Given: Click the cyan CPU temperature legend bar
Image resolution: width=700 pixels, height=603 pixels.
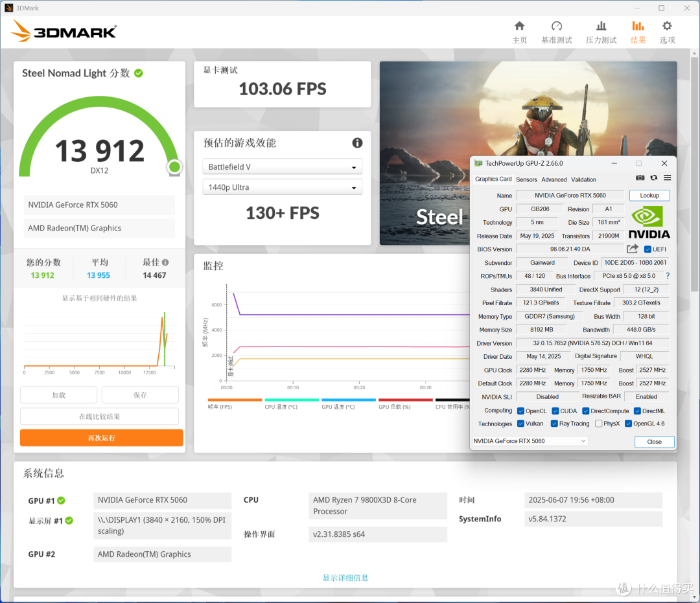Looking at the screenshot, I should coord(292,400).
